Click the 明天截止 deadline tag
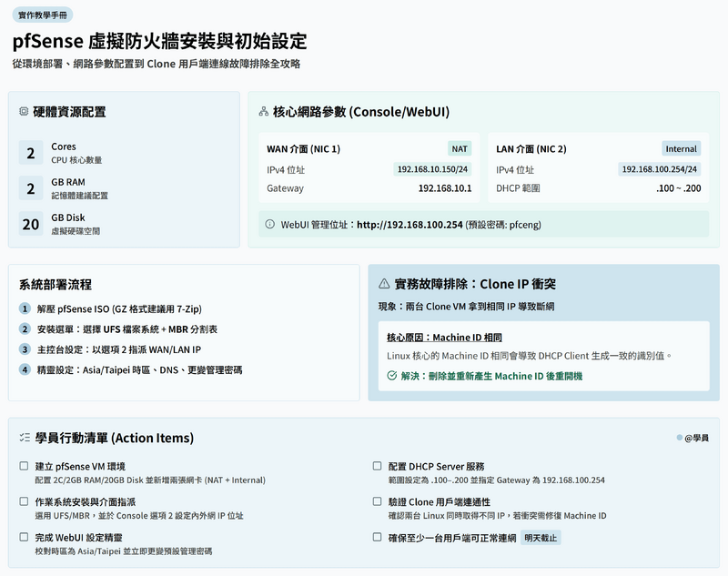This screenshot has width=728, height=576. (x=541, y=538)
